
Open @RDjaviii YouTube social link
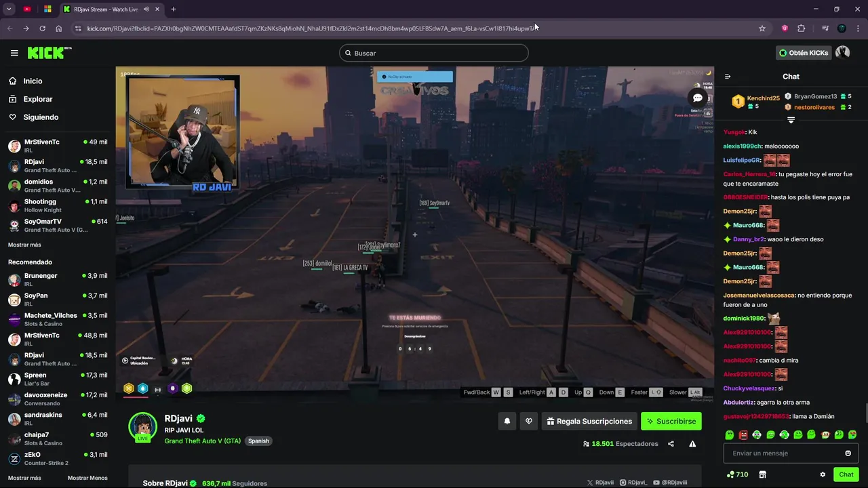[670, 483]
